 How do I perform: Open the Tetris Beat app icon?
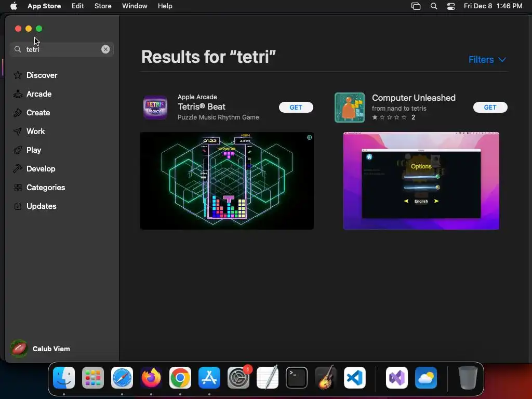(155, 107)
